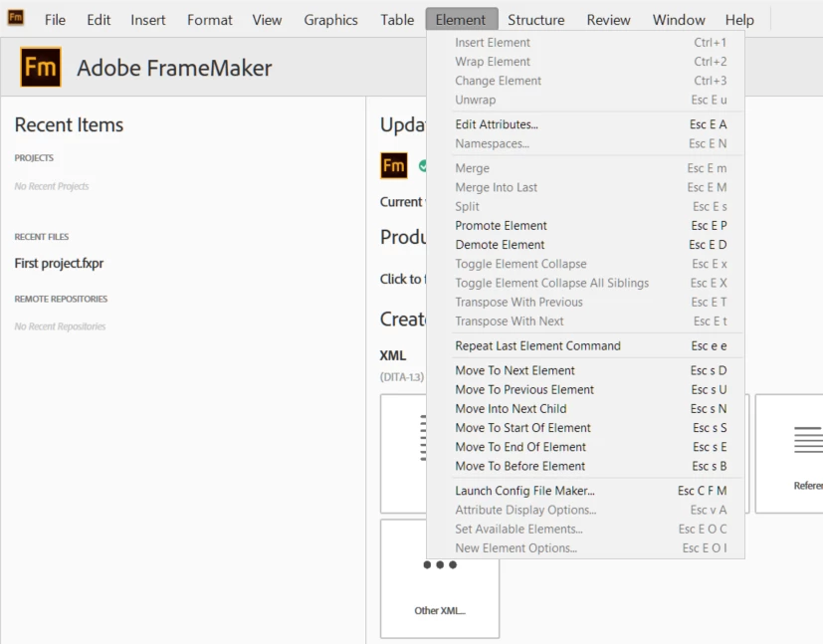This screenshot has height=644, width=823.
Task: Choose Transpose With Next
Action: point(586,322)
